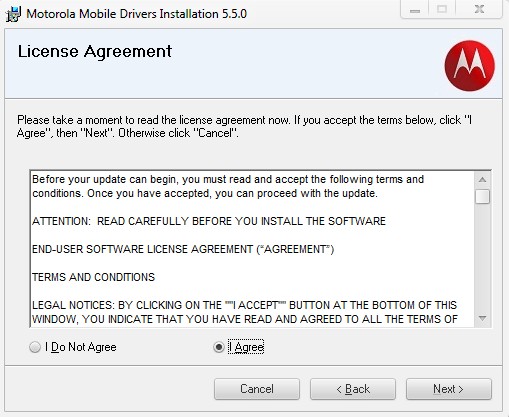
Task: Click the installer icon in the title bar
Action: click(13, 14)
